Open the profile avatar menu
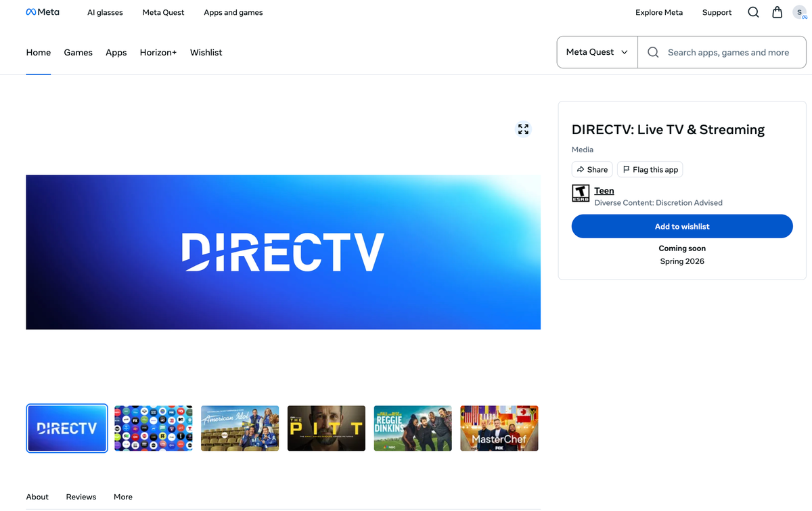812x511 pixels. [x=799, y=12]
